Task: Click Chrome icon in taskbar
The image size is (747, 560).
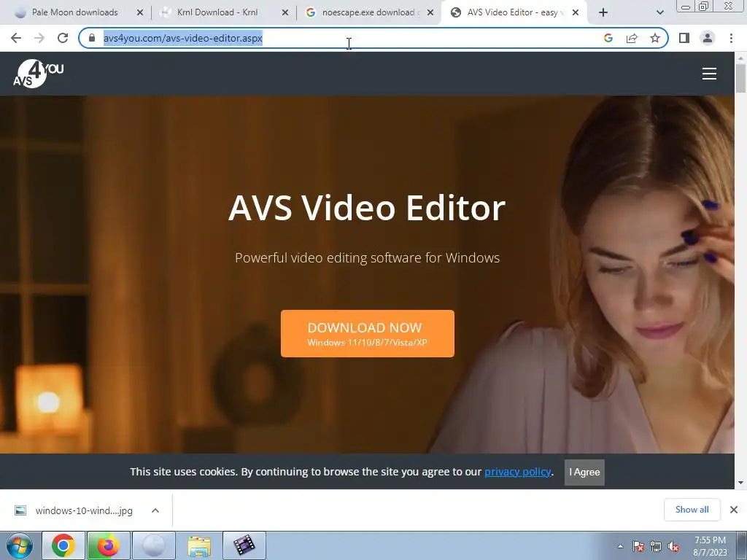Action: [x=63, y=545]
